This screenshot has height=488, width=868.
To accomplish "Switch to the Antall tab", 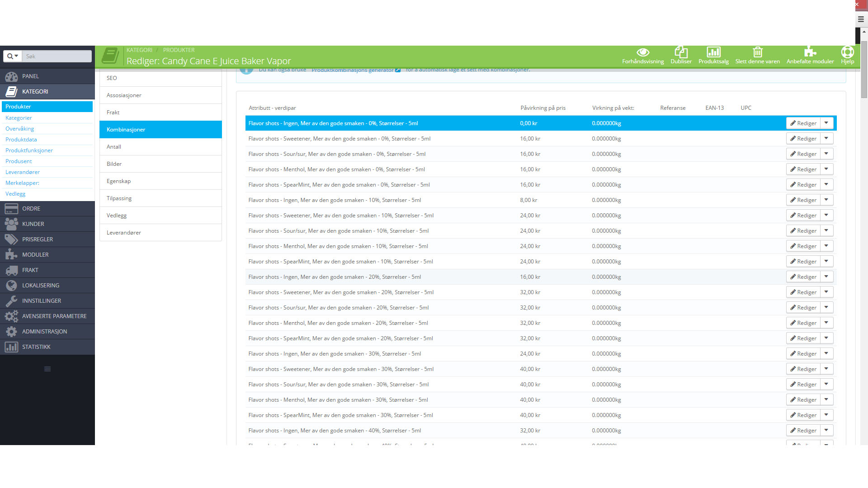I will (x=114, y=147).
